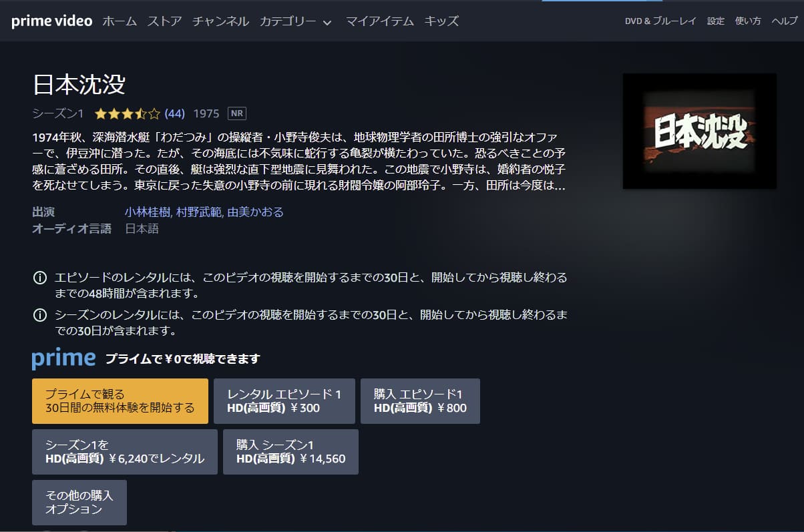Click actor name 由美かおる
The image size is (804, 532).
tap(256, 212)
